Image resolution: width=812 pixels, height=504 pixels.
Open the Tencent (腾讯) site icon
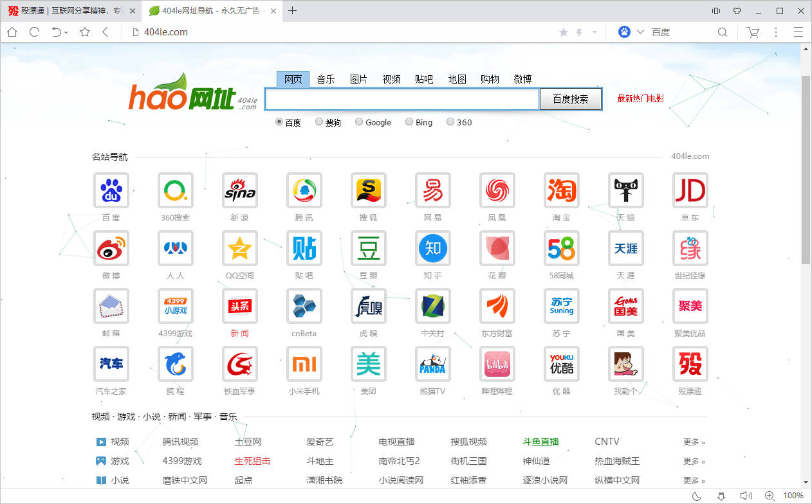click(304, 190)
